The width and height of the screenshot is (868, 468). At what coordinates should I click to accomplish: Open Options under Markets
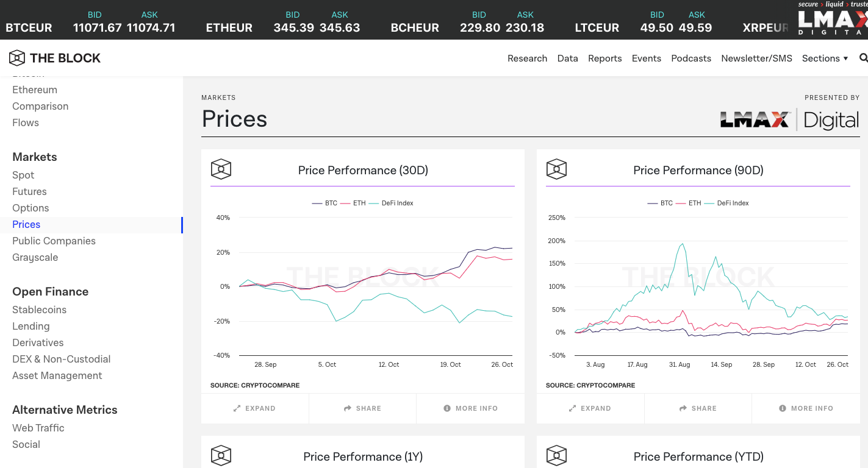point(30,208)
